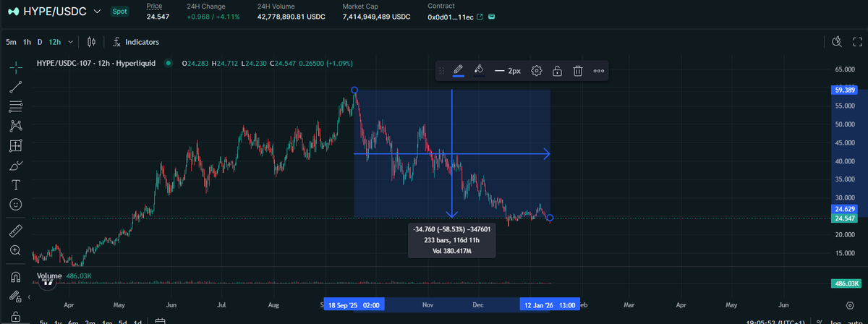Click the 24.547 current price label
The height and width of the screenshot is (324, 868).
[x=845, y=218]
